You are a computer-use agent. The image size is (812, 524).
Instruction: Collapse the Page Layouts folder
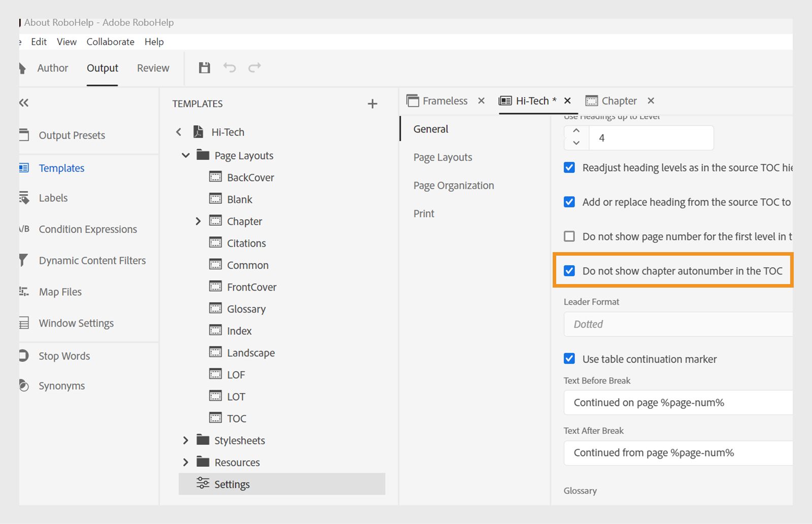tap(186, 155)
